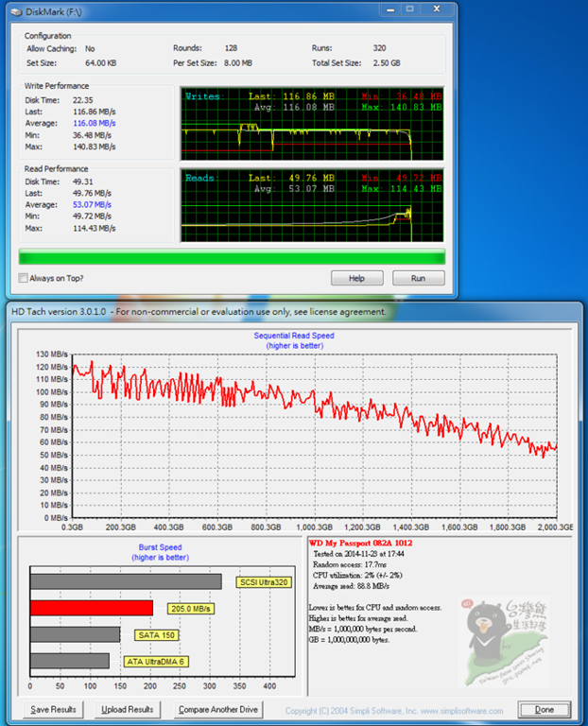Click the green DiskMark progress bar
This screenshot has width=588, height=726.
coord(232,256)
